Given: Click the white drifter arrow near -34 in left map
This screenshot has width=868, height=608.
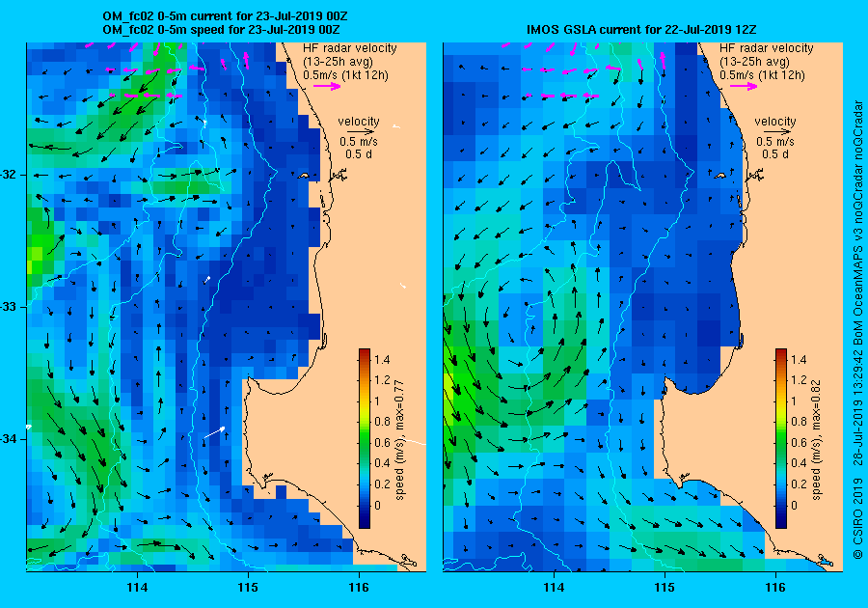Looking at the screenshot, I should click(215, 432).
